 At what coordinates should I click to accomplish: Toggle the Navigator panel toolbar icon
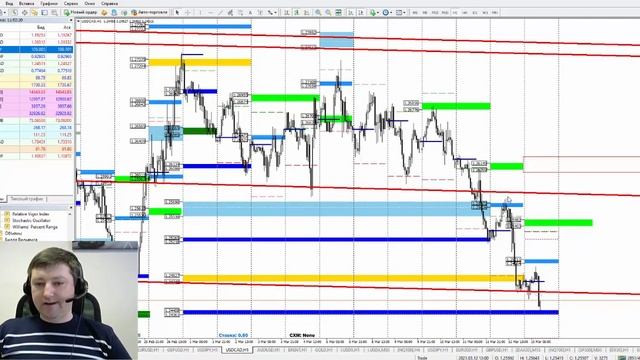34,13
